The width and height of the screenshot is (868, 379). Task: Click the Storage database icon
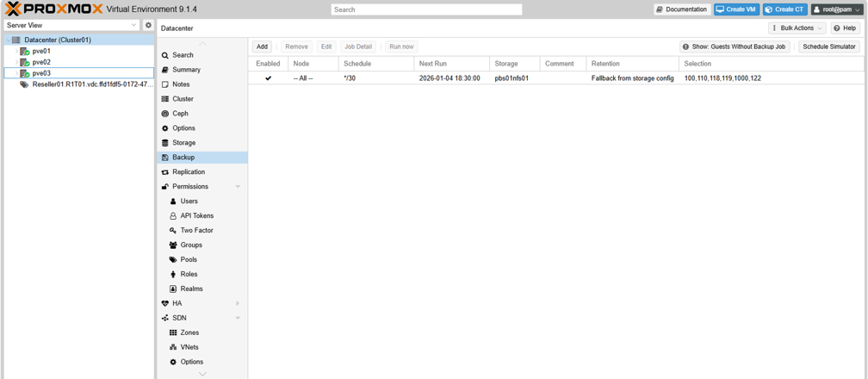[x=165, y=143]
